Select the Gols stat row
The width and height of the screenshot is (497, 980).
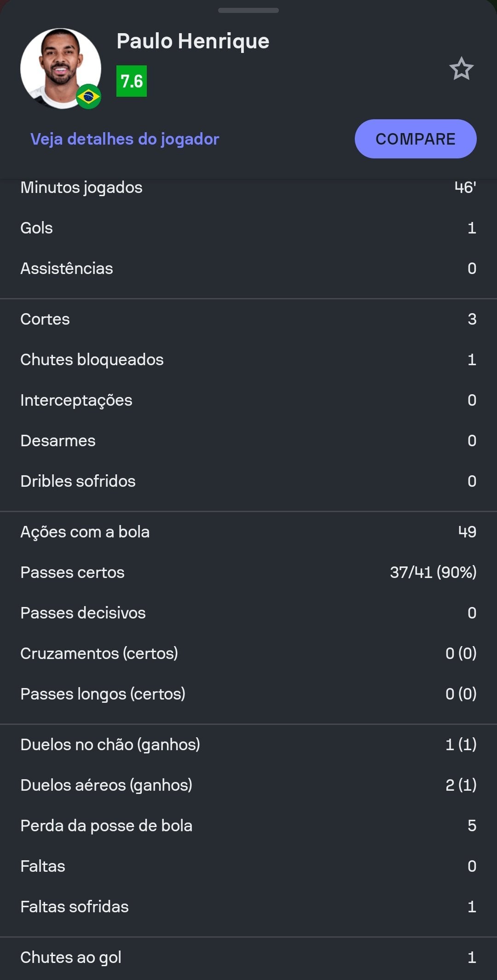pos(248,228)
